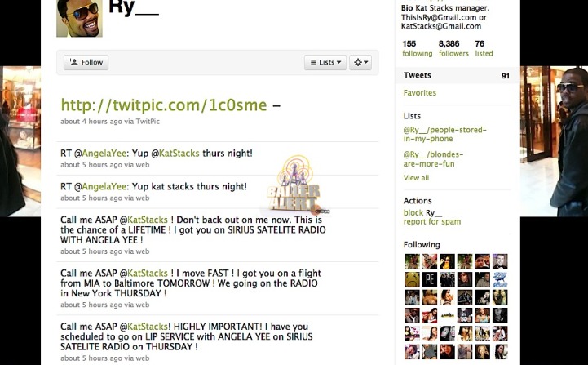Image resolution: width=588 pixels, height=365 pixels.
Task: Open the twitpic.com/1c0sme link
Action: [164, 105]
